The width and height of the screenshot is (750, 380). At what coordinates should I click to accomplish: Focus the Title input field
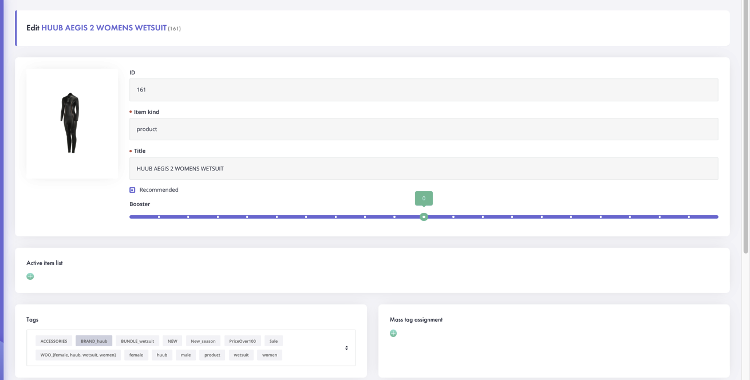pyautogui.click(x=424, y=168)
